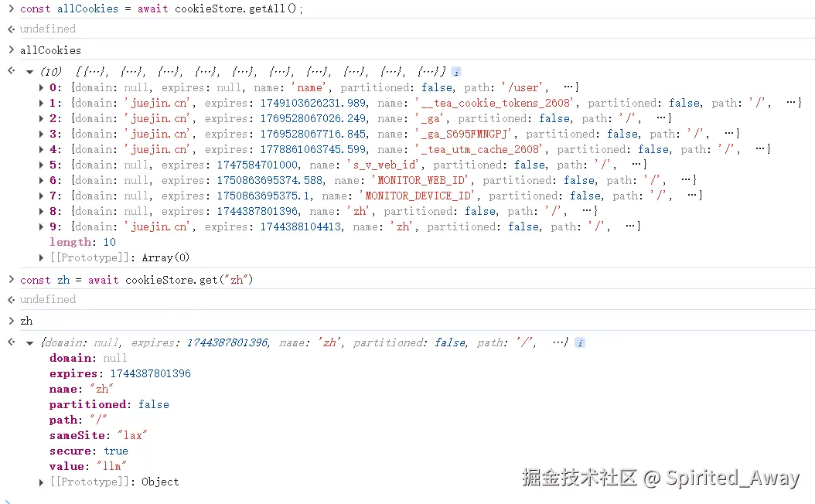Expand the 'MONITOR_DEVICE_ID' cookie entry
Image resolution: width=815 pixels, height=504 pixels.
42,196
